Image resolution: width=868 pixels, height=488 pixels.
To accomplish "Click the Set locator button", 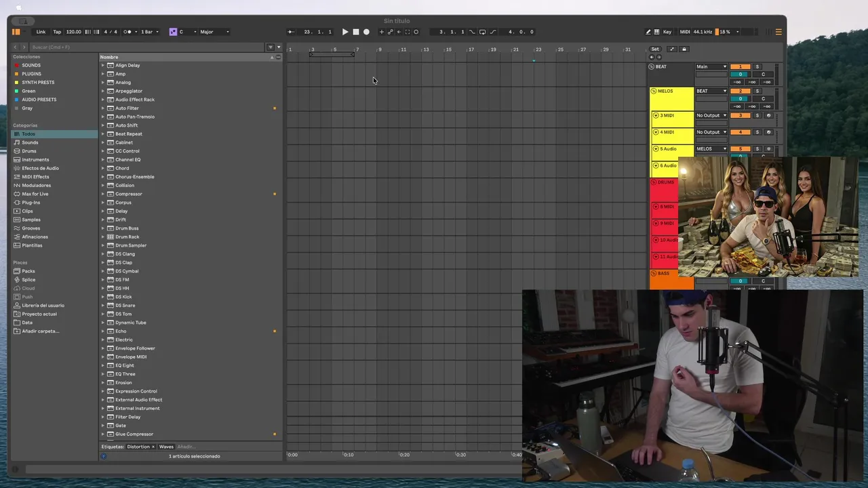I will (655, 49).
